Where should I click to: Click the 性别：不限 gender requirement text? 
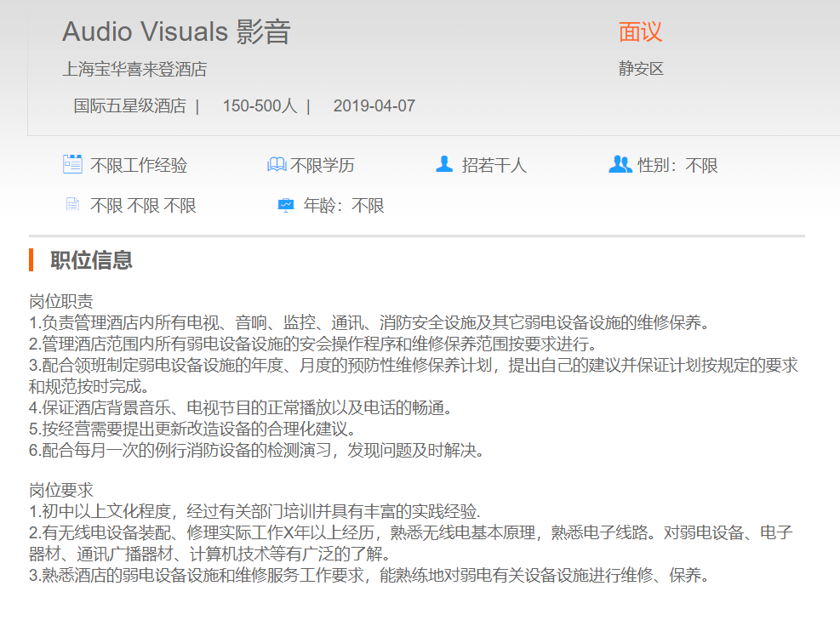coord(677,165)
